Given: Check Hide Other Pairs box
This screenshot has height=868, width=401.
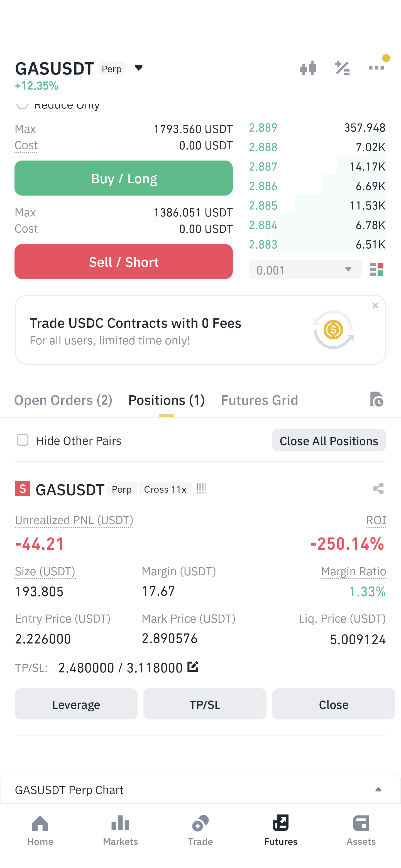Looking at the screenshot, I should (x=23, y=440).
